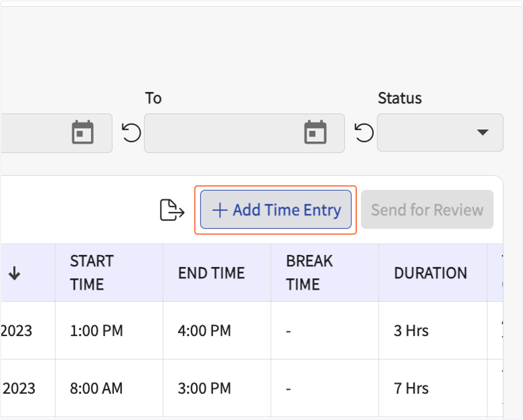Click the Status filter label
523x420 pixels.
click(x=400, y=98)
